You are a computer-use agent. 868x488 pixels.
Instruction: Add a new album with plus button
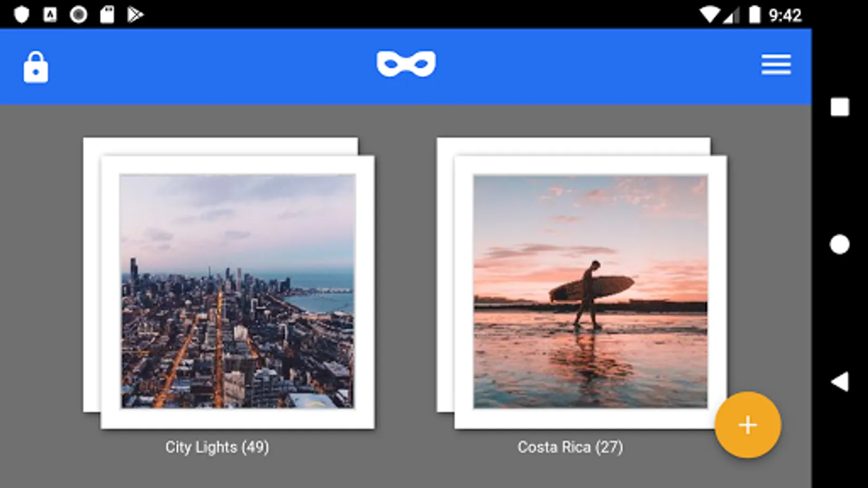[748, 425]
